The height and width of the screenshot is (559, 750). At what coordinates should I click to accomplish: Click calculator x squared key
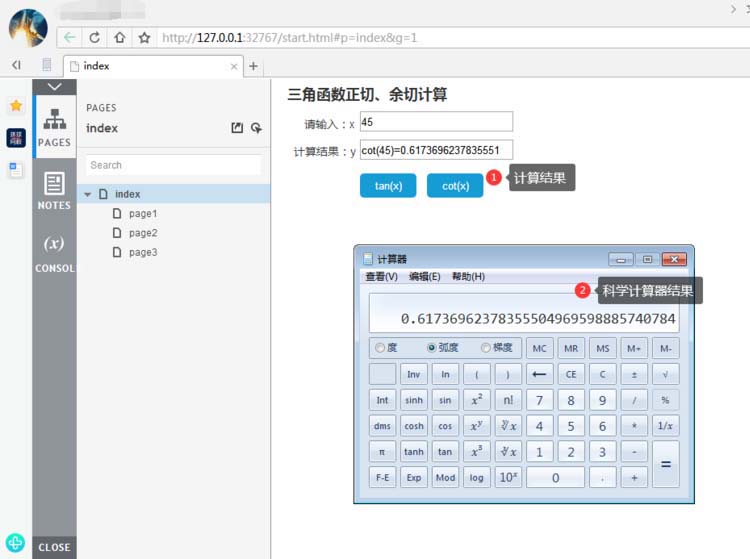coord(477,400)
